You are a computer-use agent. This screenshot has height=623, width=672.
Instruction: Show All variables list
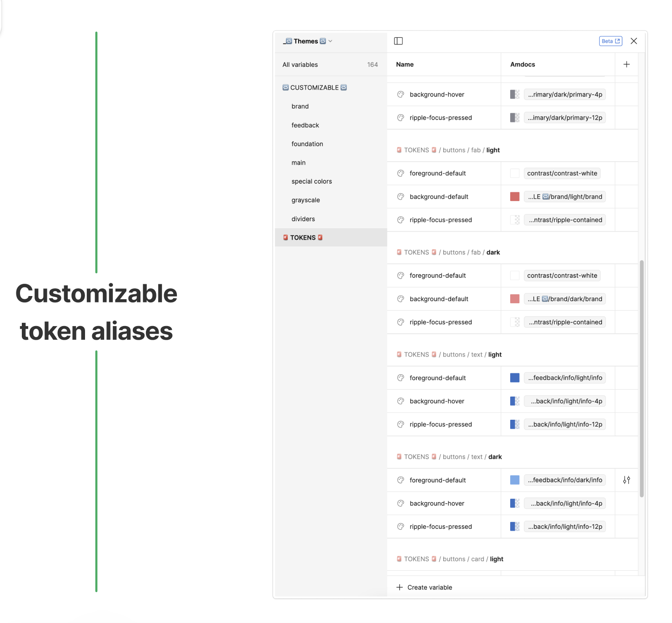coord(300,65)
